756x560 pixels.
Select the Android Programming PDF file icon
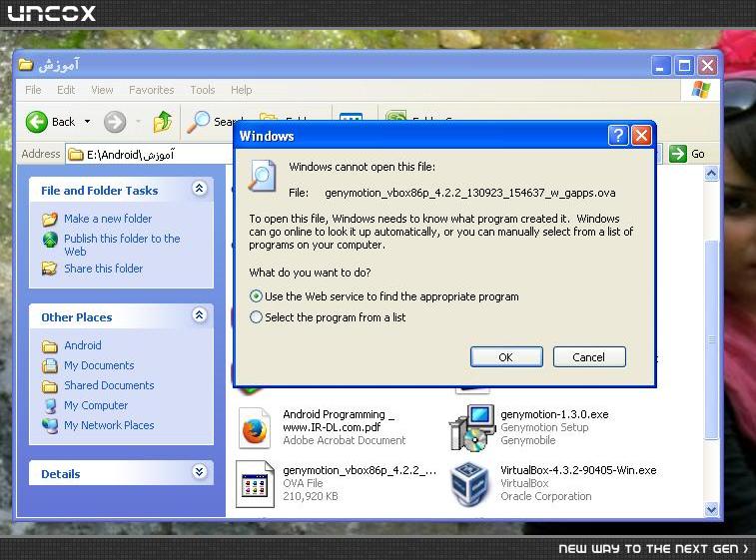pyautogui.click(x=254, y=428)
